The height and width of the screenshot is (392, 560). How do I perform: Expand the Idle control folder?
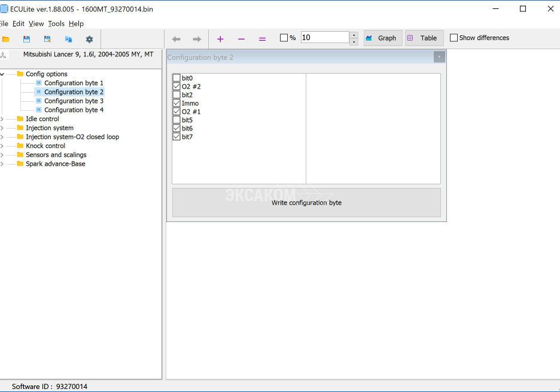tap(2, 119)
